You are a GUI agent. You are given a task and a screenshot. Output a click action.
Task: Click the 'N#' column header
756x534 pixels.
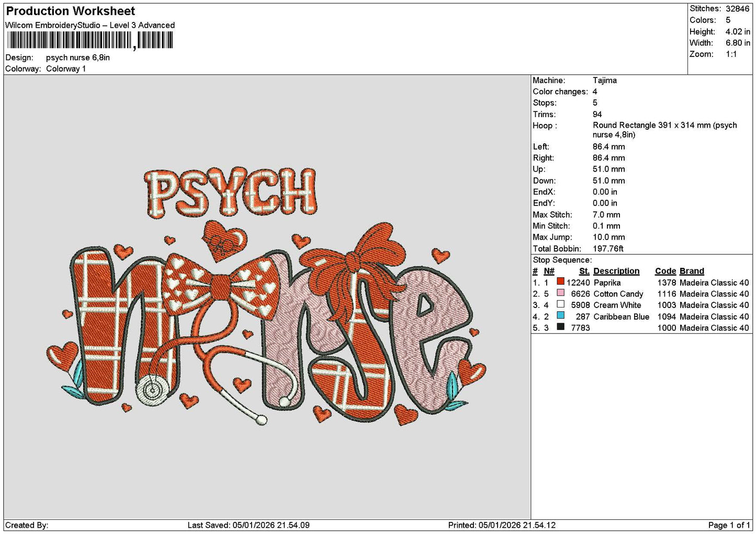tap(549, 271)
